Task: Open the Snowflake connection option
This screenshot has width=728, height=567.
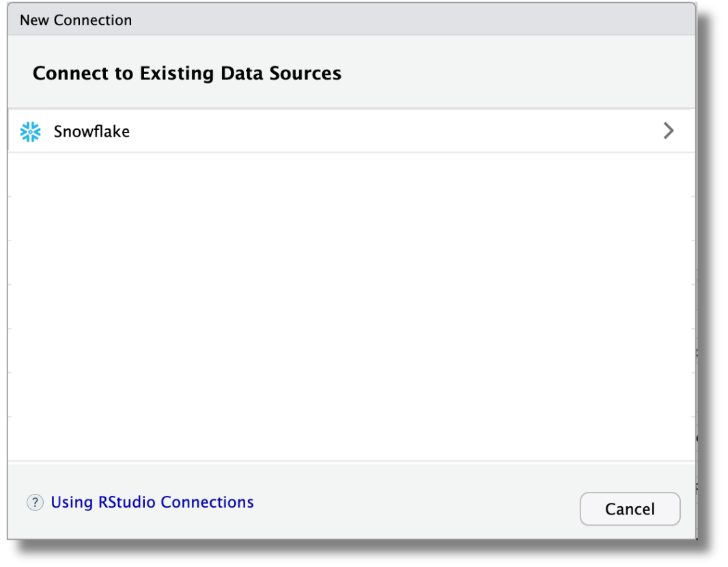Action: [273, 131]
